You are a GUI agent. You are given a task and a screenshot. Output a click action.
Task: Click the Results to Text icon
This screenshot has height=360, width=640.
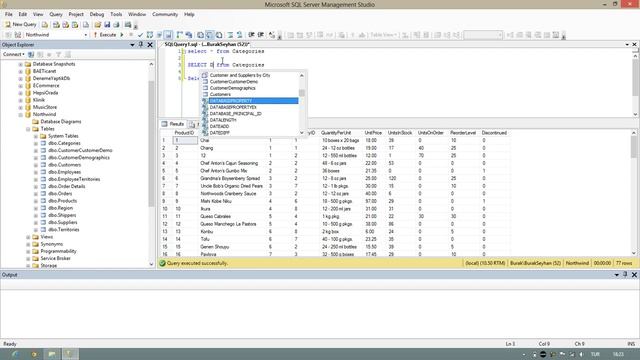click(x=200, y=35)
